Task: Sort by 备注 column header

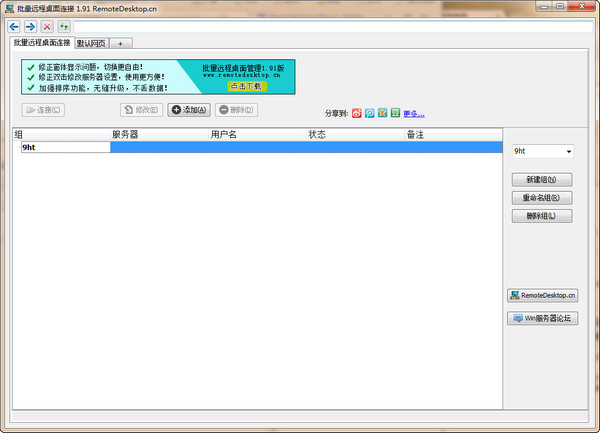Action: (x=453, y=135)
